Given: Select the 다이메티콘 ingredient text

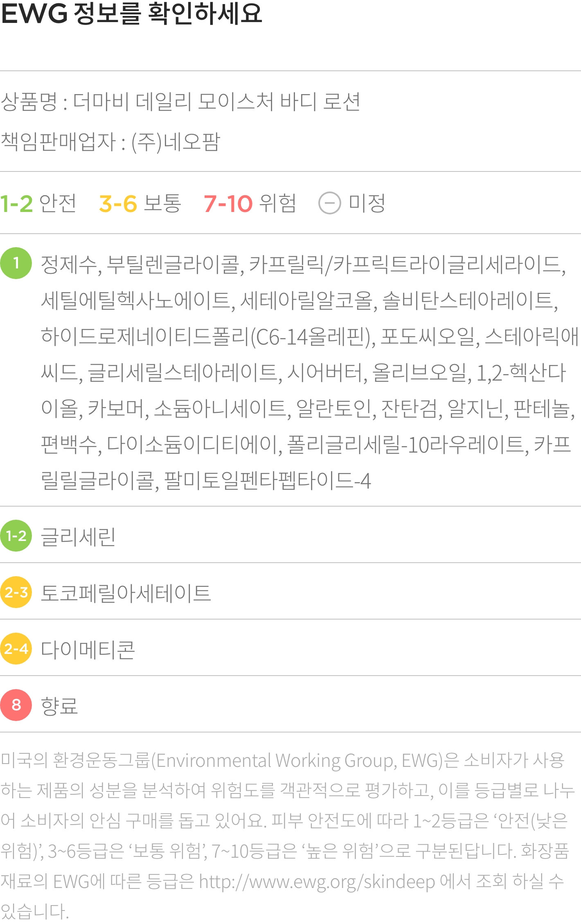Looking at the screenshot, I should click(x=88, y=649).
